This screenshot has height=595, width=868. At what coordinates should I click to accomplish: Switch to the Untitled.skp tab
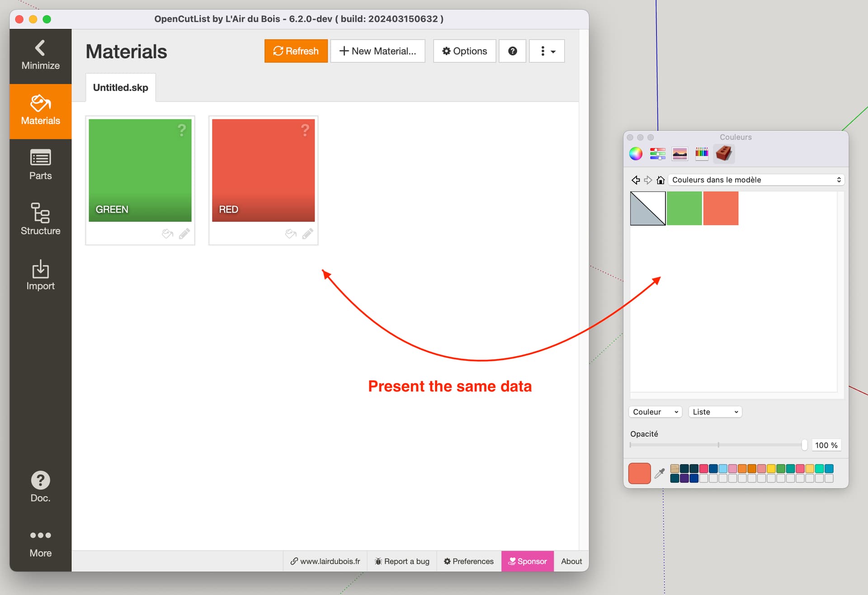tap(120, 87)
